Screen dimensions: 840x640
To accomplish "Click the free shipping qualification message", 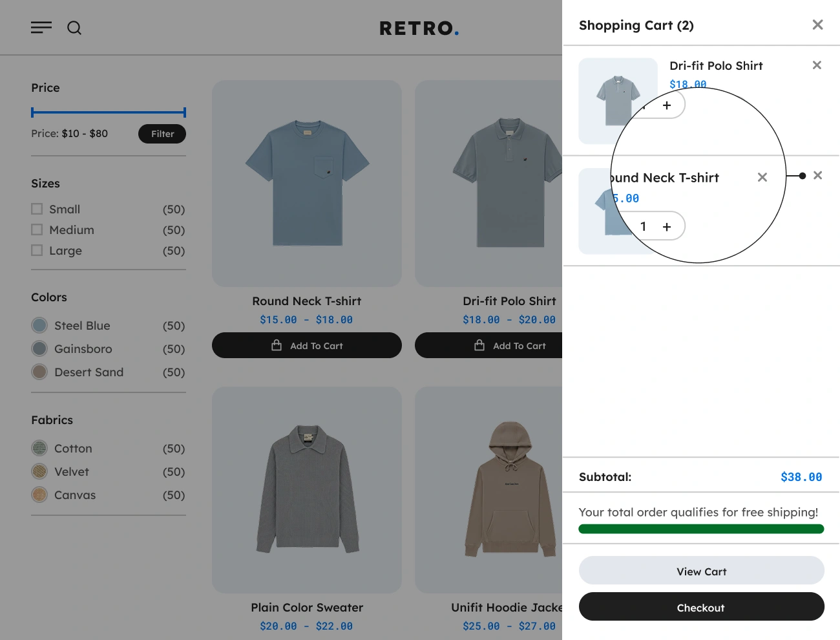I will [x=698, y=512].
